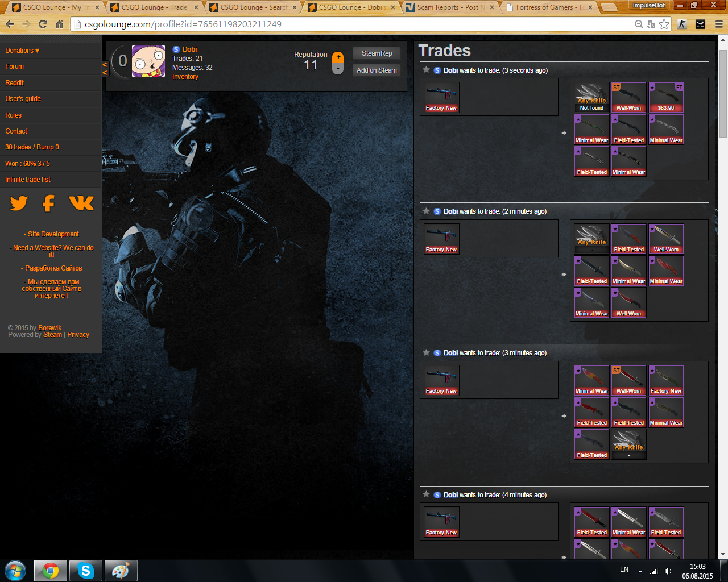Image resolution: width=728 pixels, height=582 pixels.
Task: Click the translate page icon in address bar
Action: (x=652, y=24)
